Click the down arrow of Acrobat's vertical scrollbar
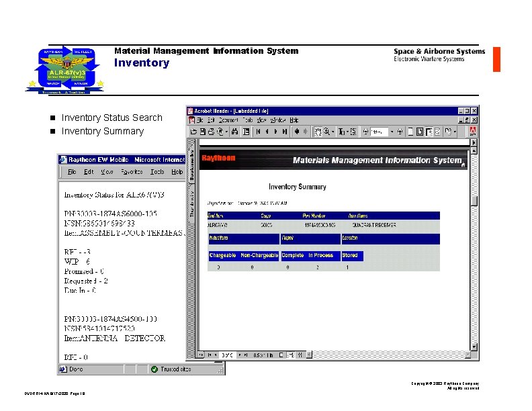The width and height of the screenshot is (532, 411). tap(474, 347)
